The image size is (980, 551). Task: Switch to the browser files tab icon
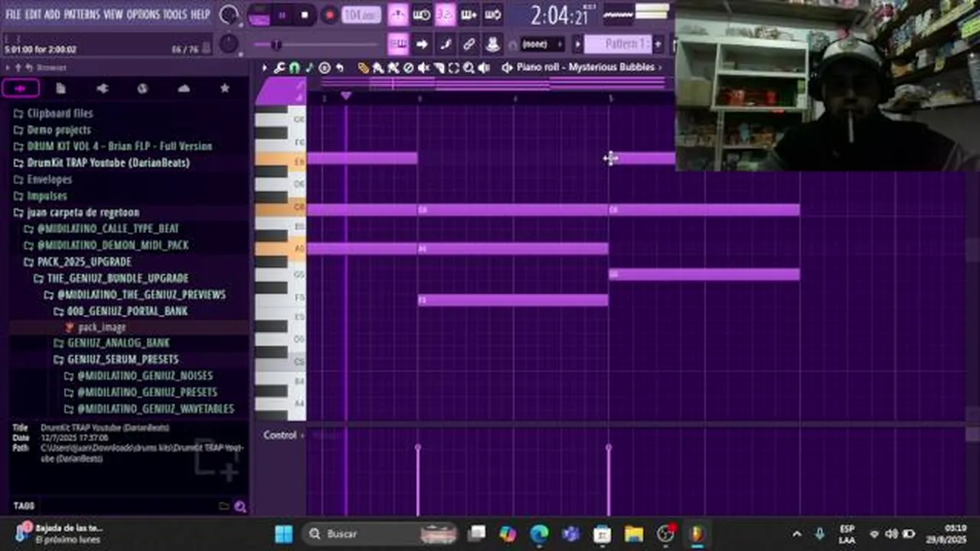pos(61,89)
